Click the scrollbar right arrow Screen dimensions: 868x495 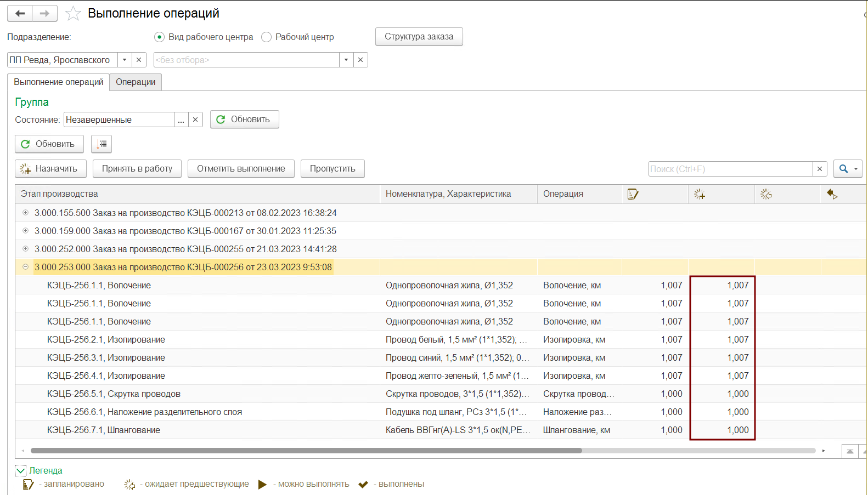(824, 451)
